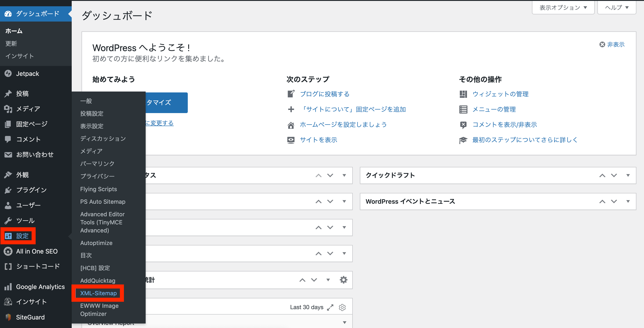
Task: Click the speech bubble icon beside コメント
Action: point(8,140)
